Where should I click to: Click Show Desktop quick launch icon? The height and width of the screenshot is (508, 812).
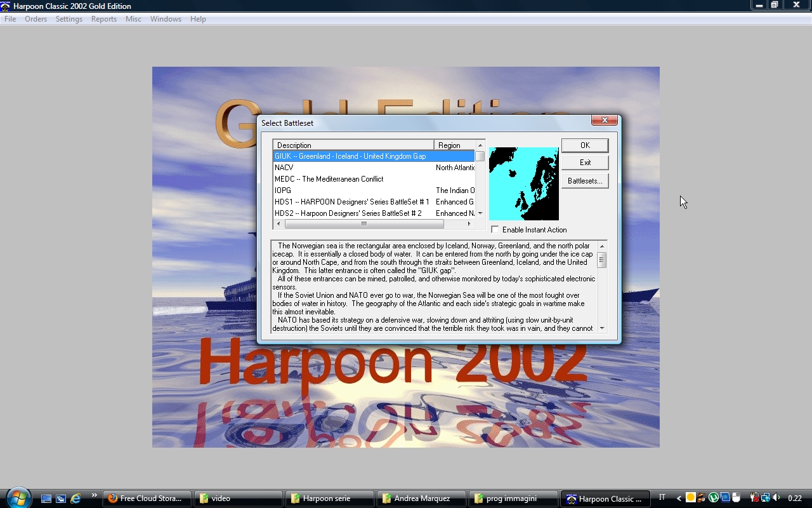click(x=46, y=498)
